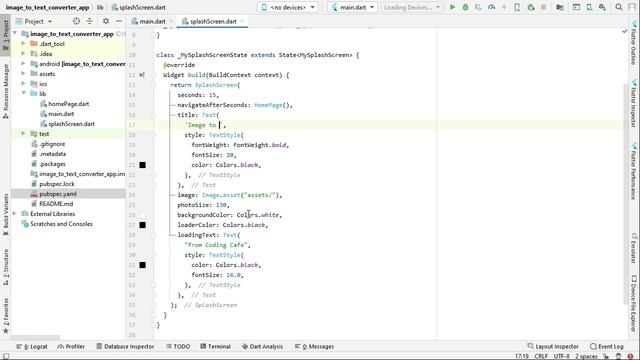
Task: Collapse the lib folder
Action: (x=23, y=93)
